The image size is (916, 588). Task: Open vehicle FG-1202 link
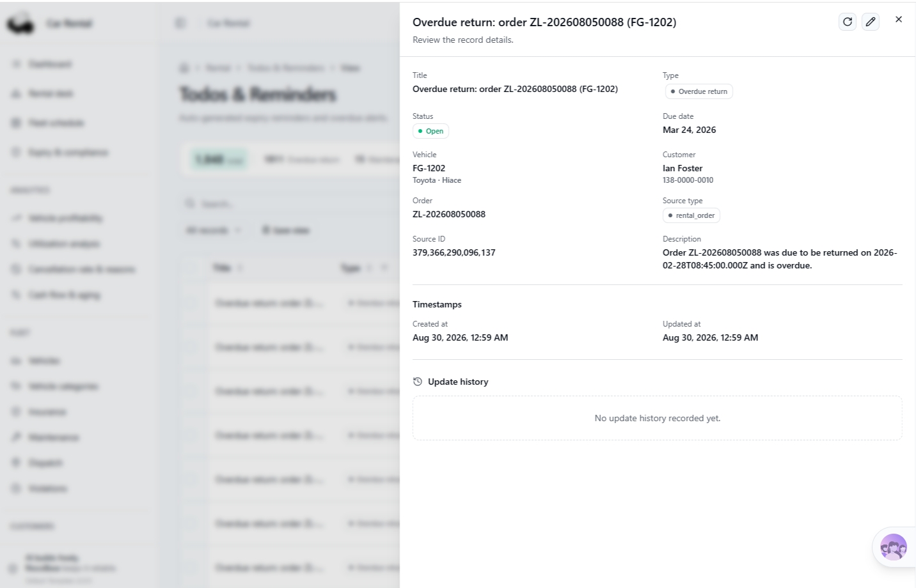[x=429, y=168]
